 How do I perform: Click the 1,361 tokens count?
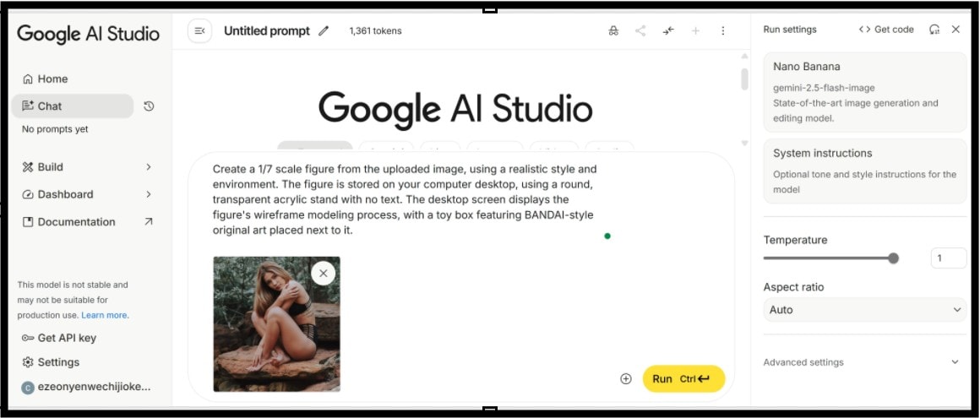pos(375,30)
